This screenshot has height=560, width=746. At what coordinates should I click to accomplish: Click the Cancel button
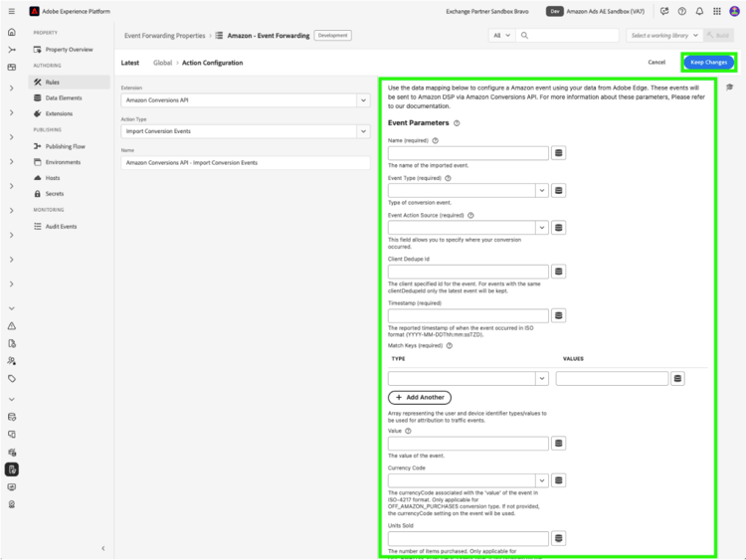pos(656,63)
